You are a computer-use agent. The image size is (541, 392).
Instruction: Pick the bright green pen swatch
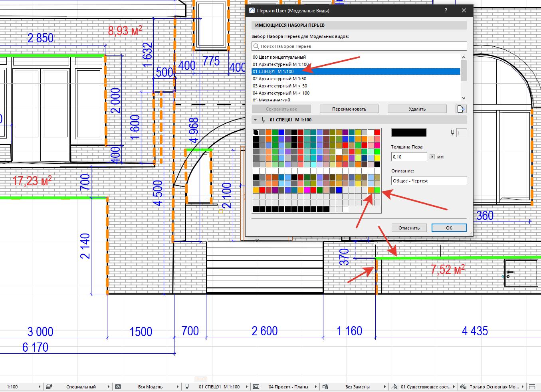377,190
